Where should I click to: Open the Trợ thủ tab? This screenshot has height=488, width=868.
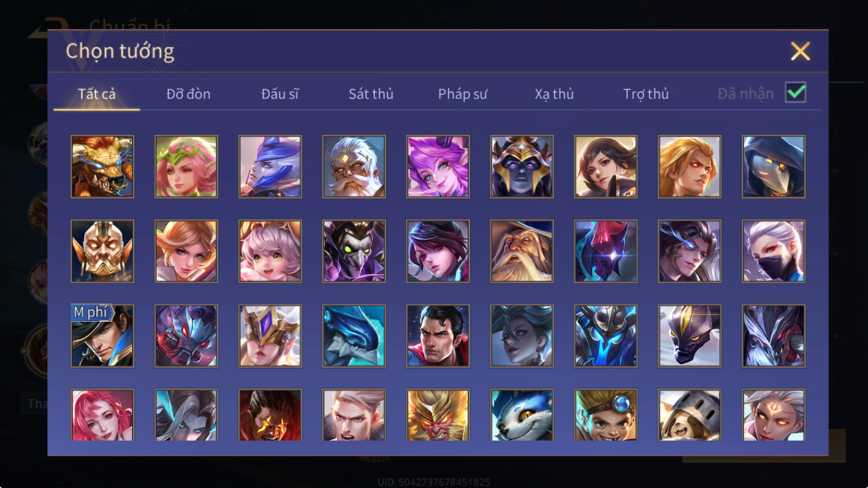646,94
